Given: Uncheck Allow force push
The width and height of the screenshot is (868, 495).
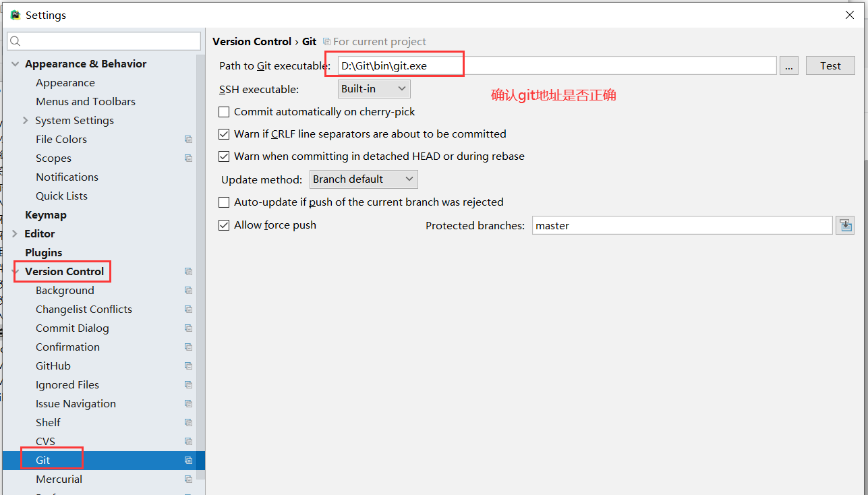Looking at the screenshot, I should [x=224, y=225].
